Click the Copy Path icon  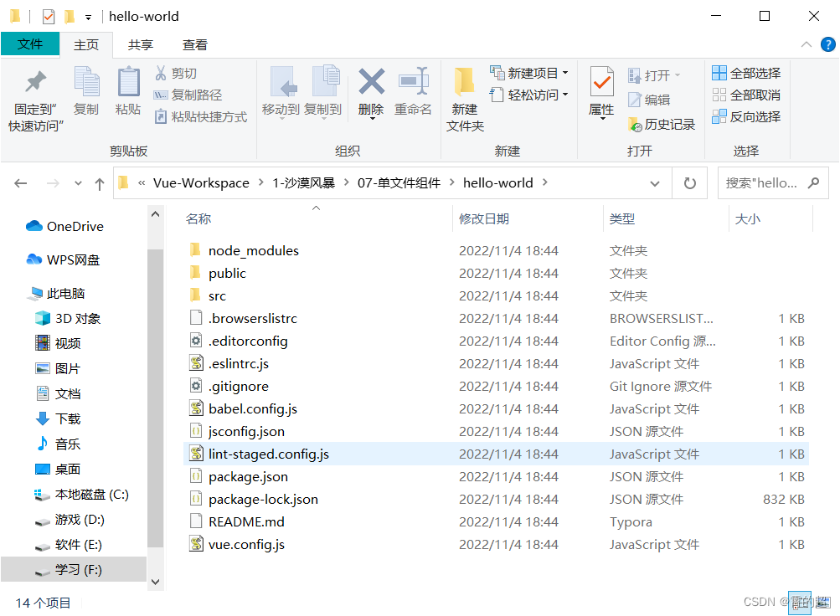click(x=161, y=95)
